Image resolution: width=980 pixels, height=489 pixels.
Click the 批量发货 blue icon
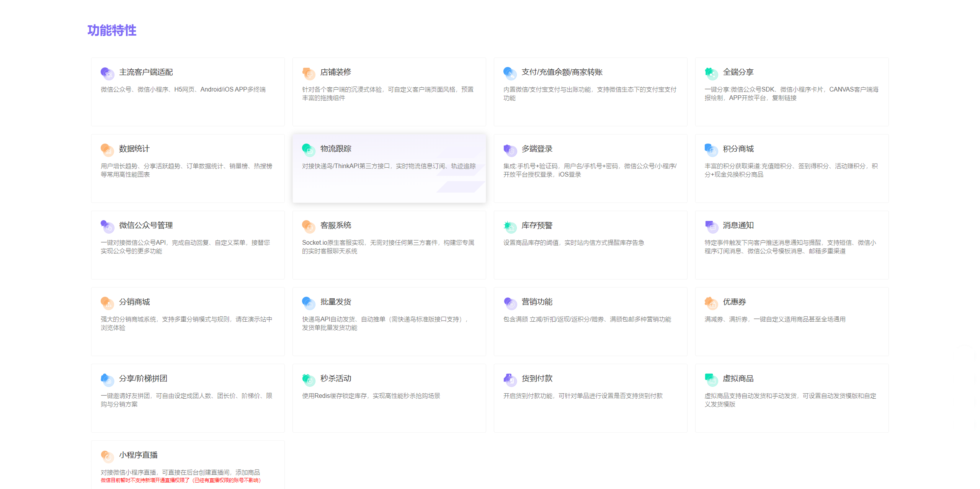pos(309,303)
